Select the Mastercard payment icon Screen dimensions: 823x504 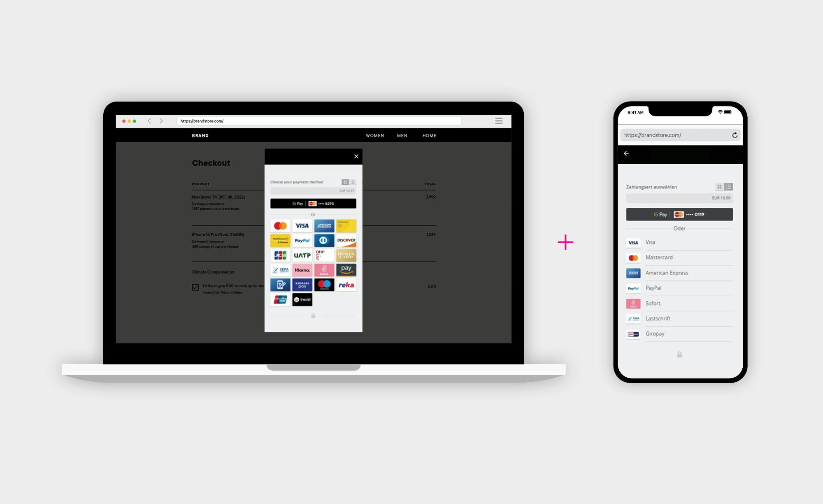(x=280, y=225)
